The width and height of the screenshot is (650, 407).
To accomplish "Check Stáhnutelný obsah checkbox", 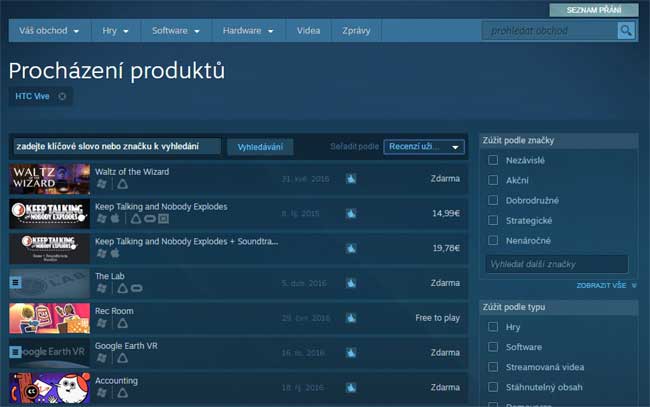I will 493,387.
